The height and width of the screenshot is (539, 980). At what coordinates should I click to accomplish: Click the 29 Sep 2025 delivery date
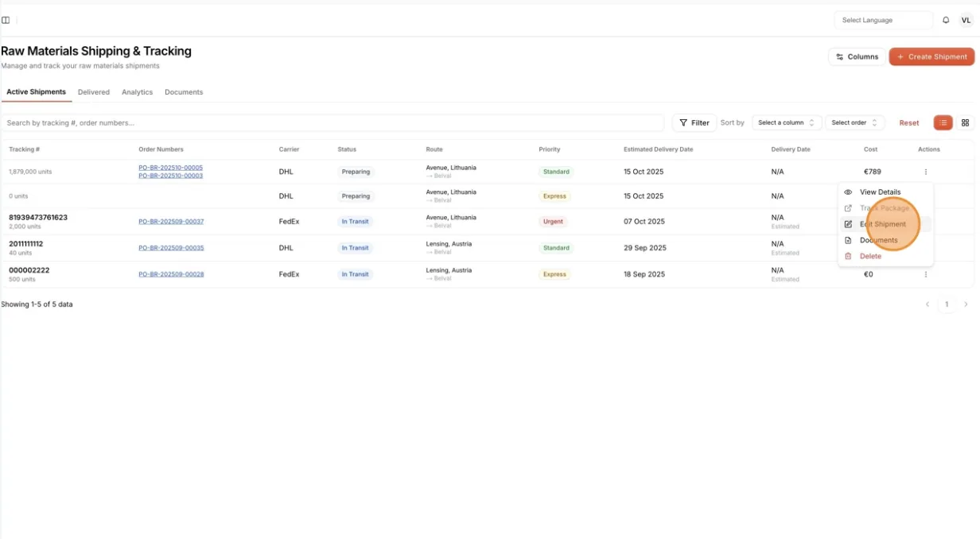coord(645,248)
